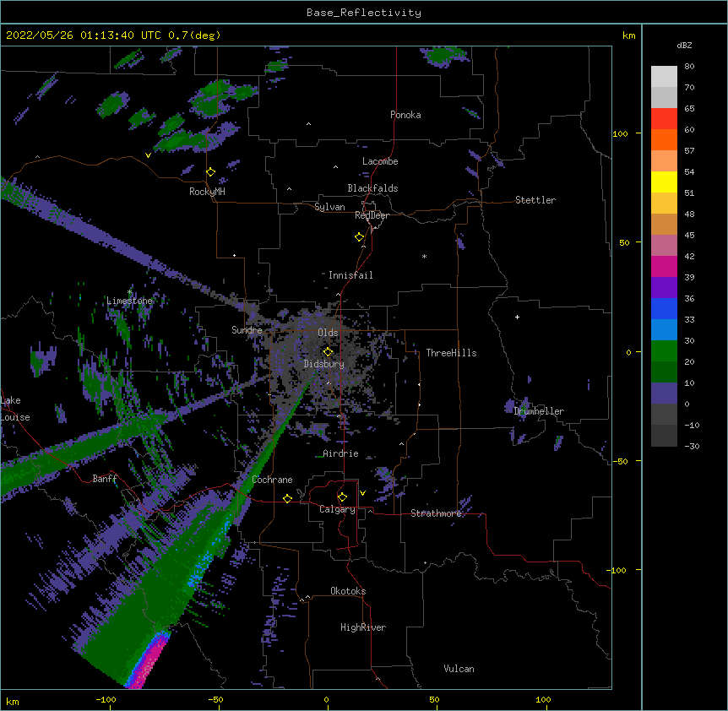Pick the bright yellow 54 dBZ swatch

(664, 182)
